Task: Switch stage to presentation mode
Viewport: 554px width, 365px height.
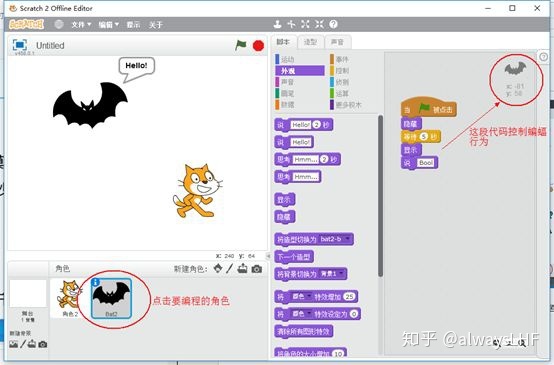Action: click(19, 45)
